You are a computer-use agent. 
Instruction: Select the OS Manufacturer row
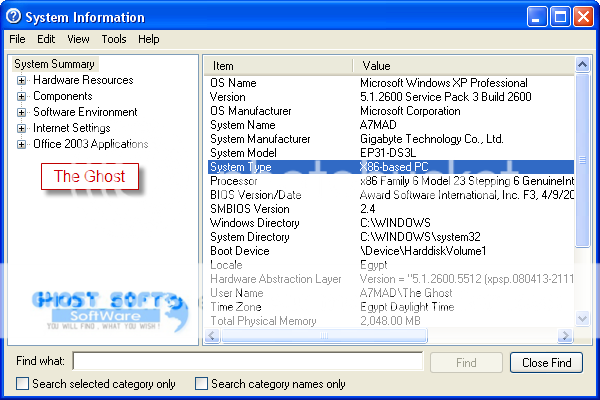pyautogui.click(x=391, y=111)
